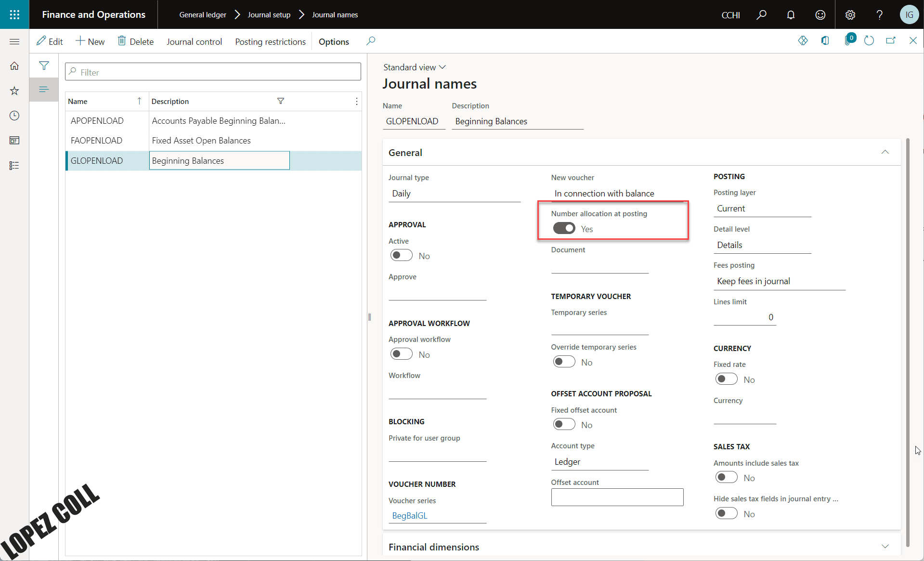Open Posting restrictions menu item
The image size is (924, 561).
[x=270, y=41]
